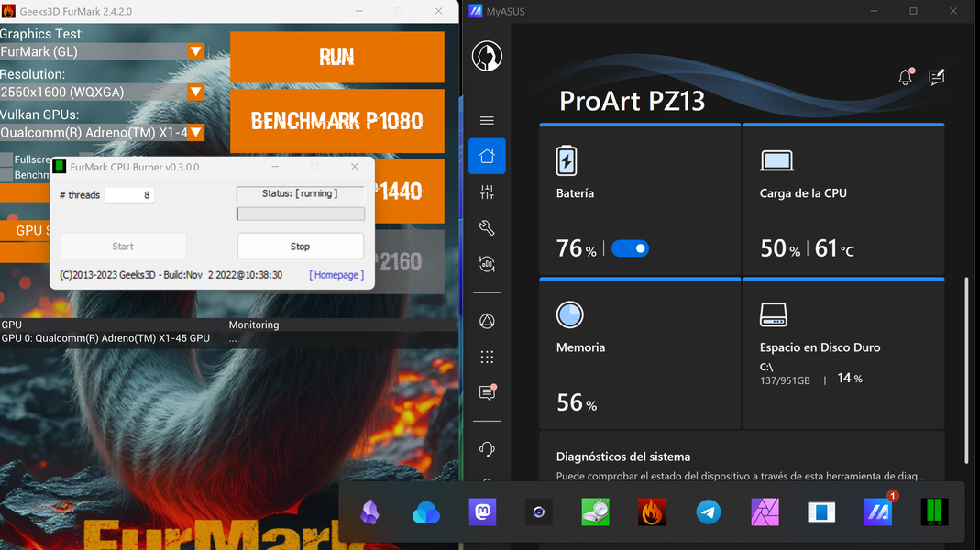The height and width of the screenshot is (550, 980).
Task: Open the [ Homepage ] link in CPU Burner
Action: (x=336, y=275)
